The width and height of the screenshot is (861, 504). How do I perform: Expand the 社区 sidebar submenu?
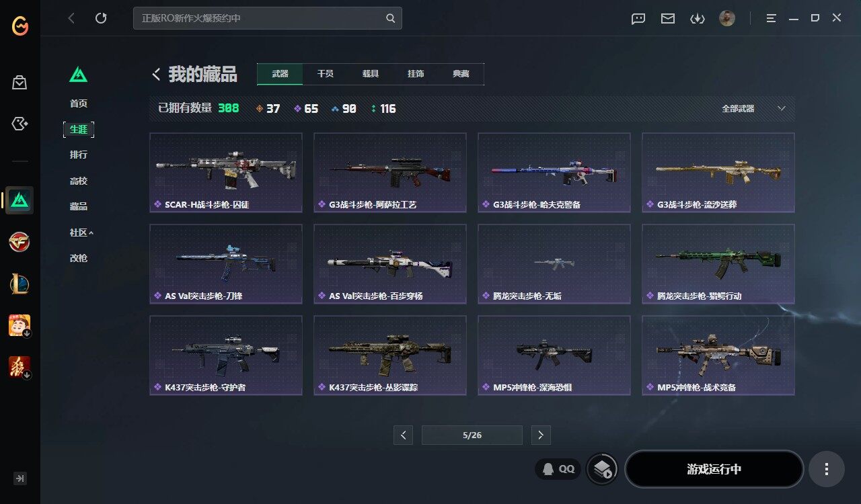tap(81, 233)
